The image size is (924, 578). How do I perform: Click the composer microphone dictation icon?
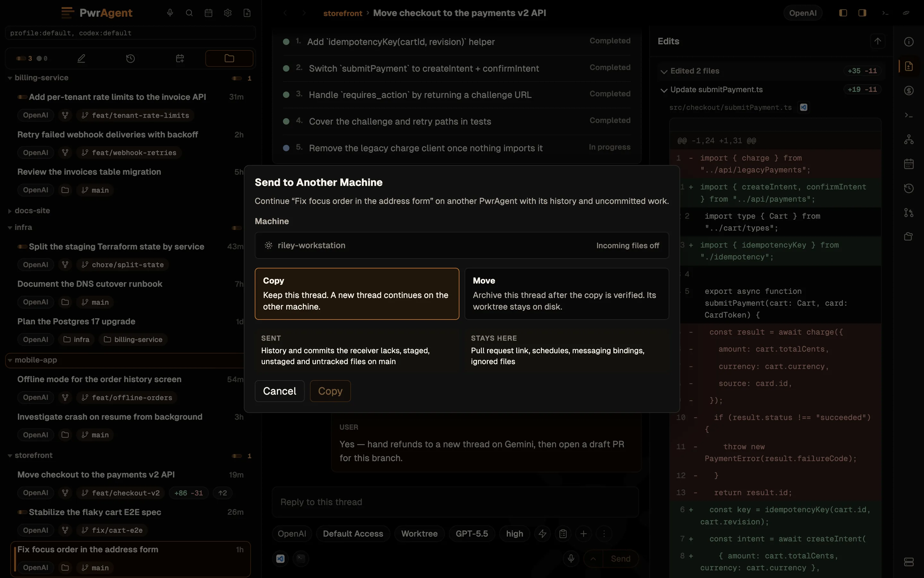(x=571, y=558)
